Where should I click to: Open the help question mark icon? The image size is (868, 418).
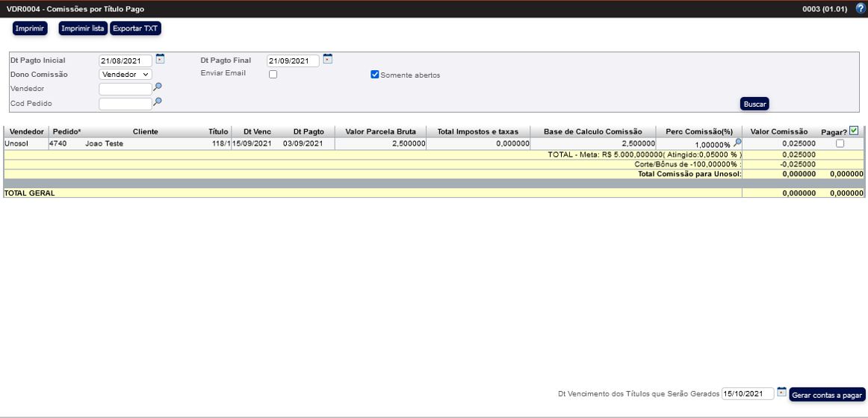(860, 9)
